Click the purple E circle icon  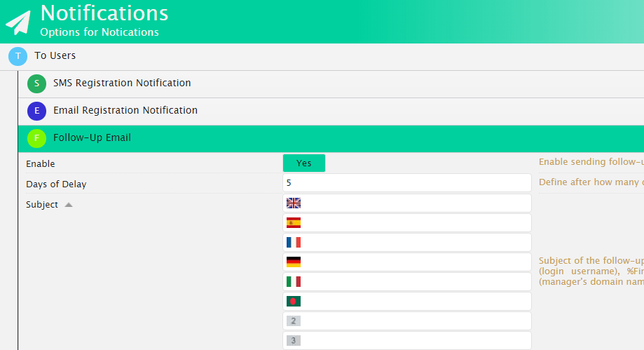(x=36, y=111)
